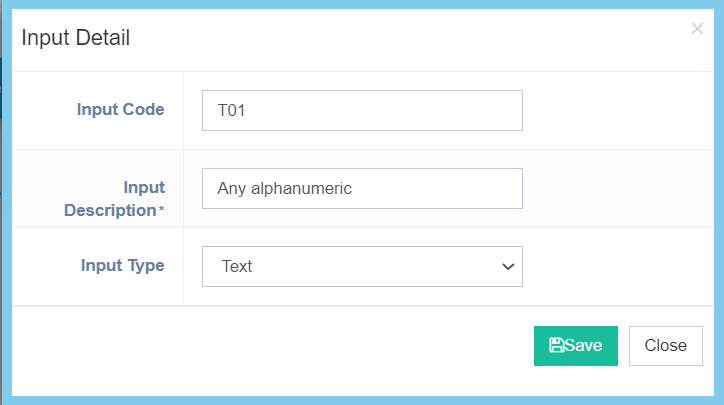Select the "Text" value in Input Type
724x405 pixels.
(237, 266)
